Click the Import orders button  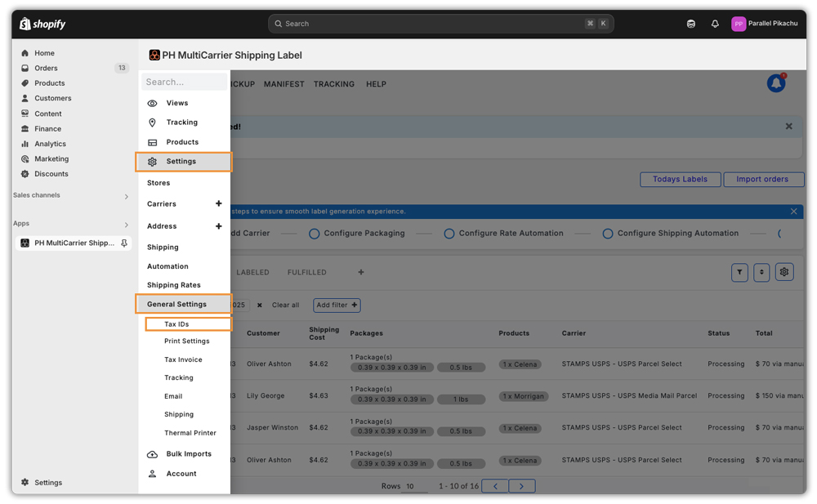763,179
